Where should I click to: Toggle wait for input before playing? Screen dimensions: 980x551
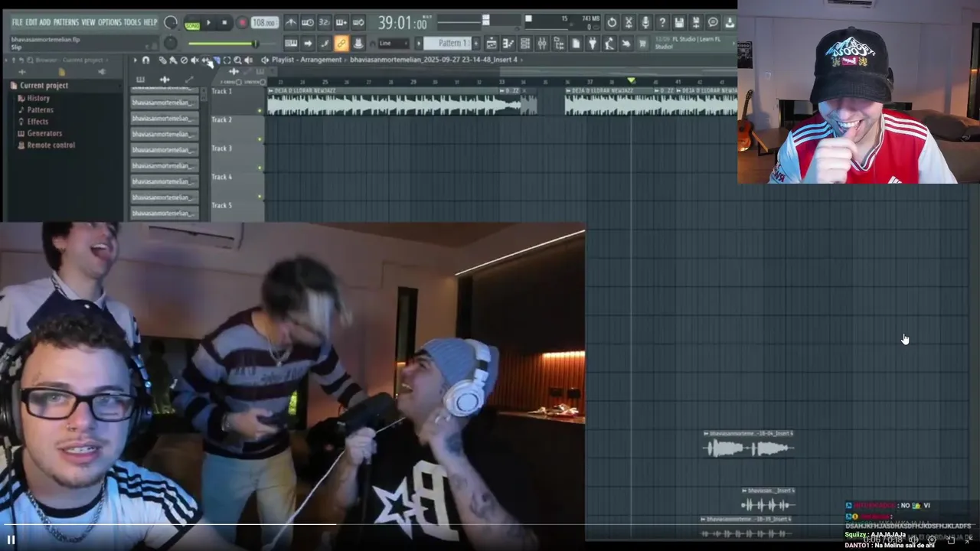[307, 22]
